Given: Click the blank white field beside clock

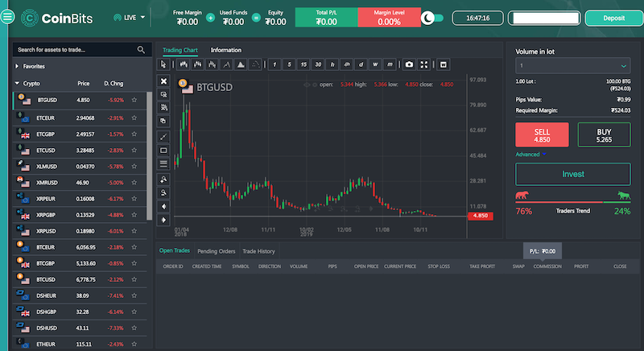Looking at the screenshot, I should tap(545, 18).
